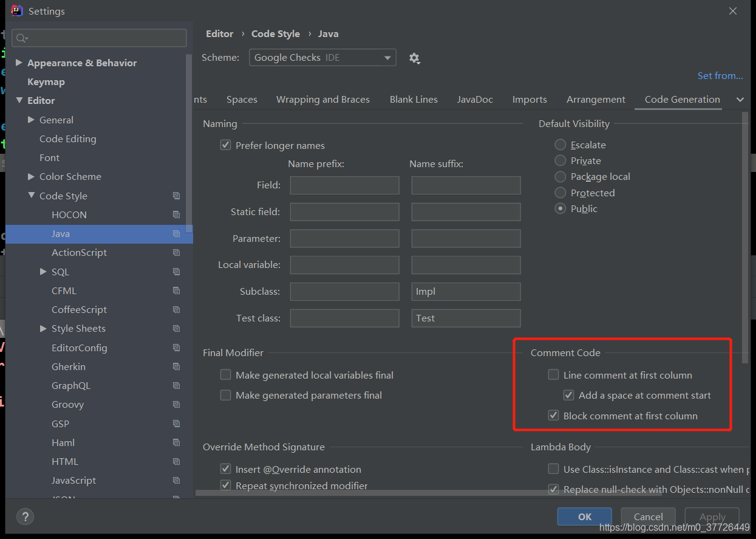Click the settings search input field
Screen dimensions: 756x539
click(99, 38)
